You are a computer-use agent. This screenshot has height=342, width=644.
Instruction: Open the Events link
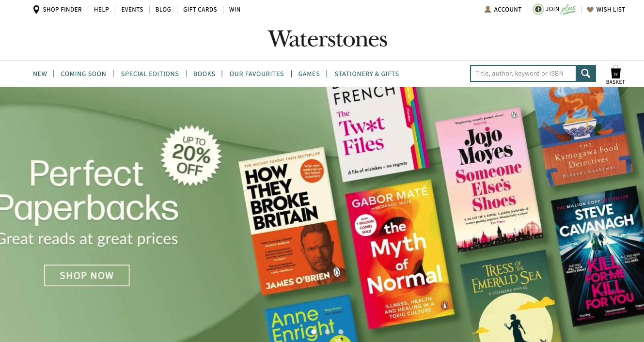tap(132, 10)
